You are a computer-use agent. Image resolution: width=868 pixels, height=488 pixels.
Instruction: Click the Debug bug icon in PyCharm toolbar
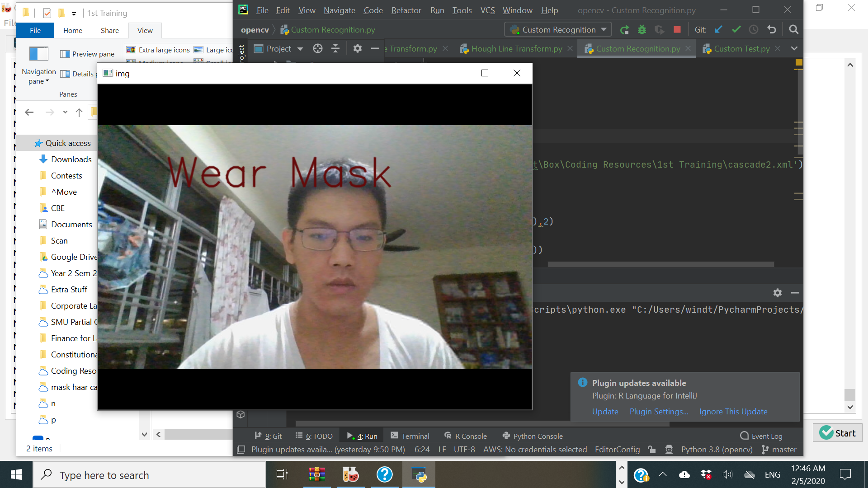[x=642, y=30]
